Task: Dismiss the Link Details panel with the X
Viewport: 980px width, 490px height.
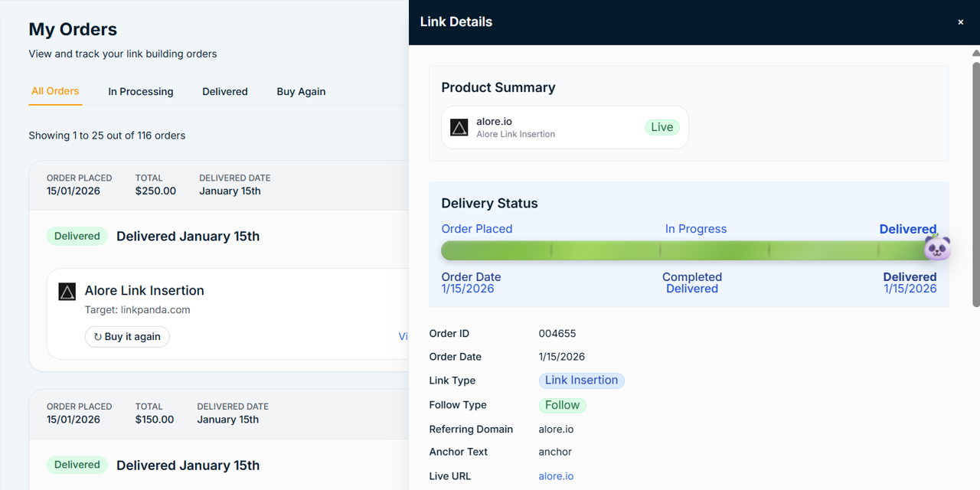Action: tap(960, 22)
